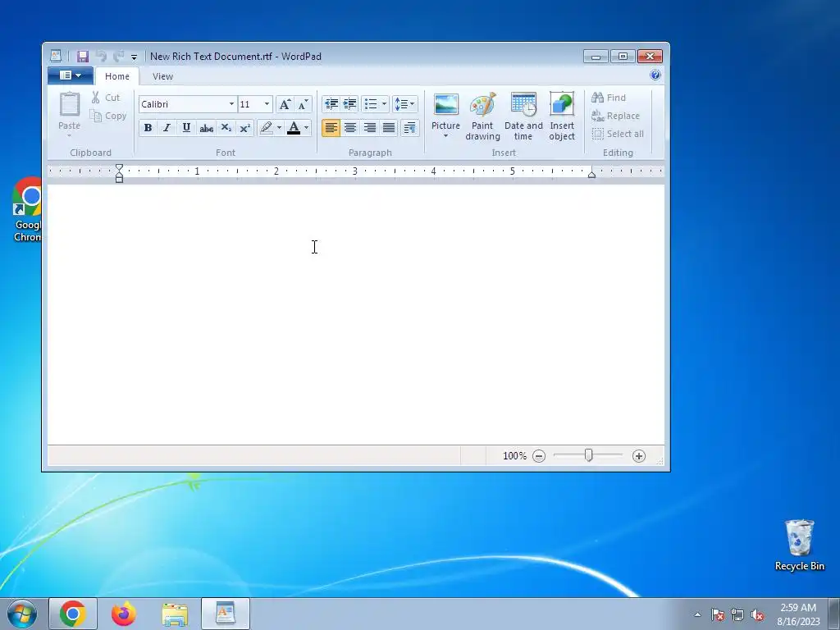Open the WordPad application menu button
The height and width of the screenshot is (630, 840).
coord(71,75)
